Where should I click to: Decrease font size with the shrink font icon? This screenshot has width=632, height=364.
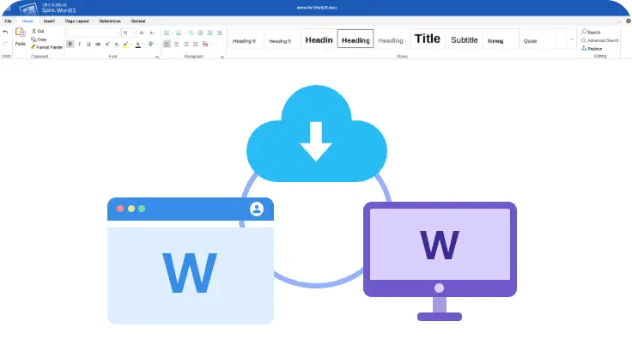(x=152, y=33)
